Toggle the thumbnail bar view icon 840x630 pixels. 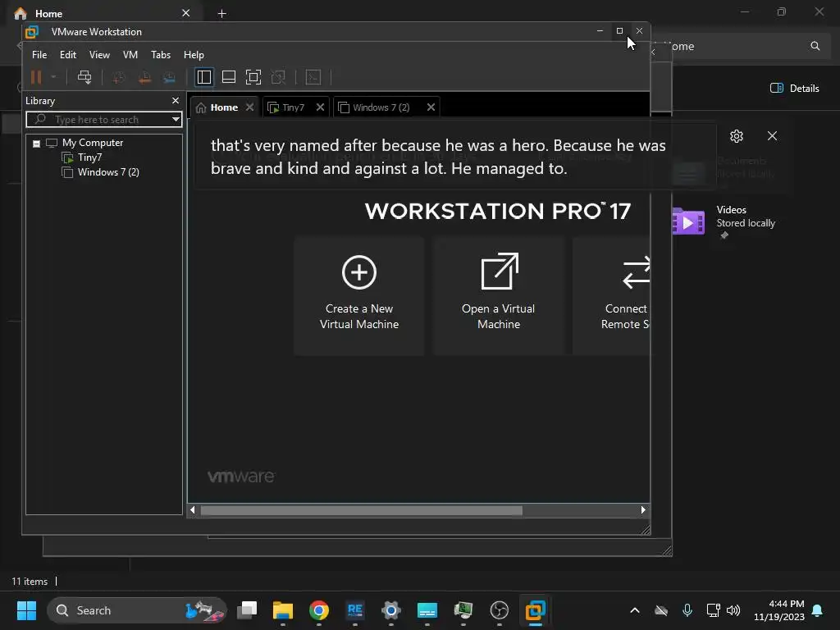(229, 78)
